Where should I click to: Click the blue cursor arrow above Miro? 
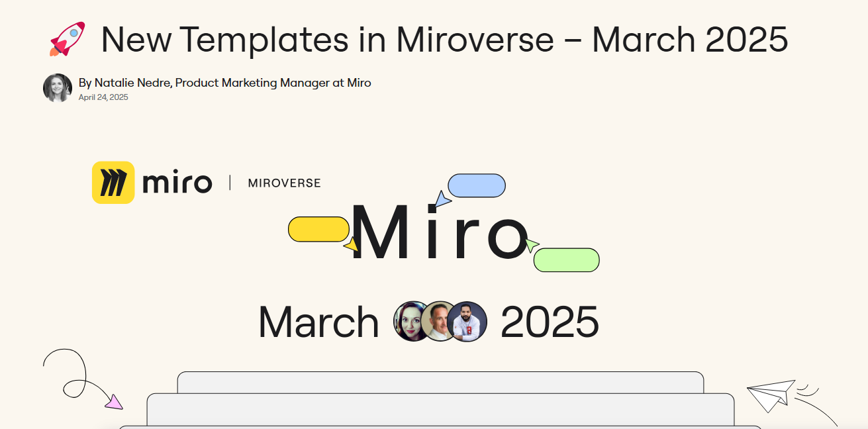(x=442, y=199)
